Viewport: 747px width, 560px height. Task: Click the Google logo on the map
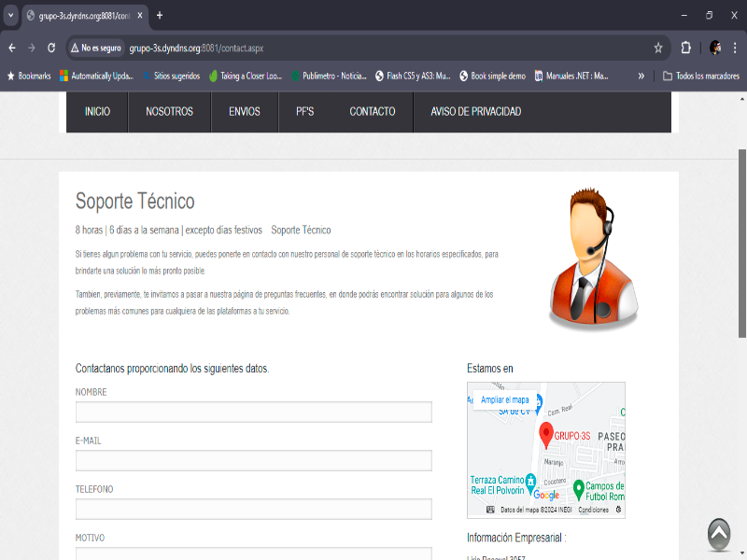546,496
